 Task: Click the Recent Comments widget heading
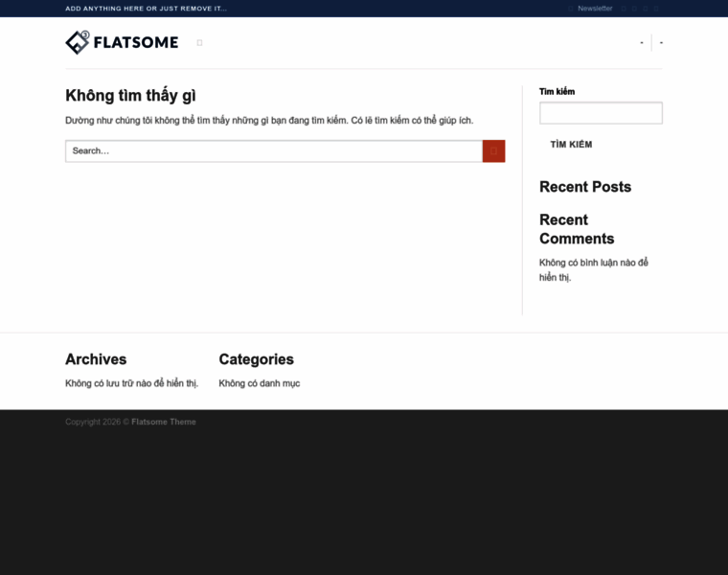576,229
